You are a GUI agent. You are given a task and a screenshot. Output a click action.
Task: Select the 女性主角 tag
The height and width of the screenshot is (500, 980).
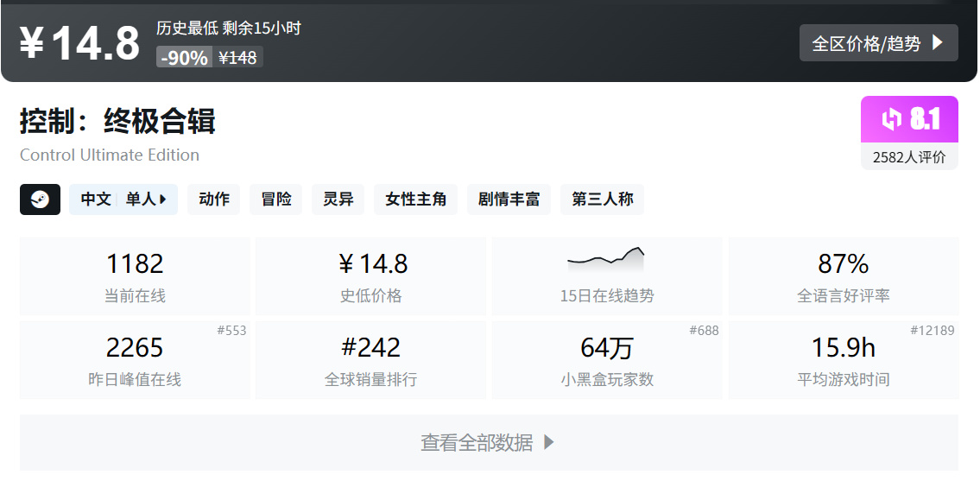(x=415, y=199)
